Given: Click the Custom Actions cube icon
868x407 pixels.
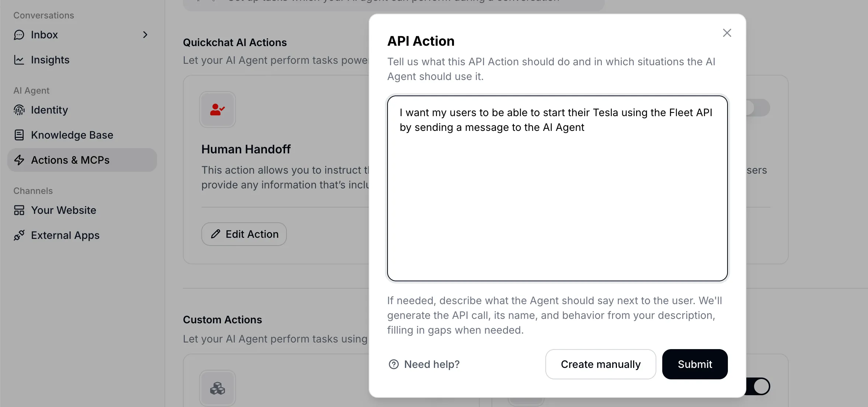Looking at the screenshot, I should (217, 388).
